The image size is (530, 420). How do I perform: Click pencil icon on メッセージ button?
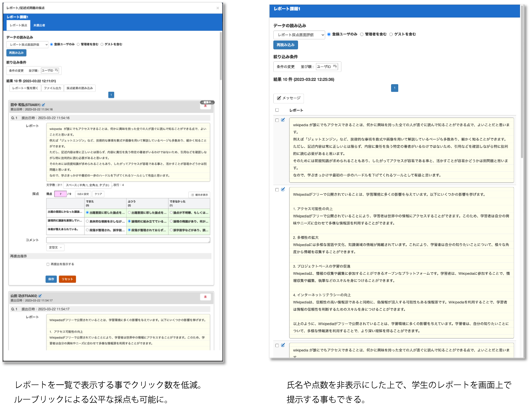279,98
